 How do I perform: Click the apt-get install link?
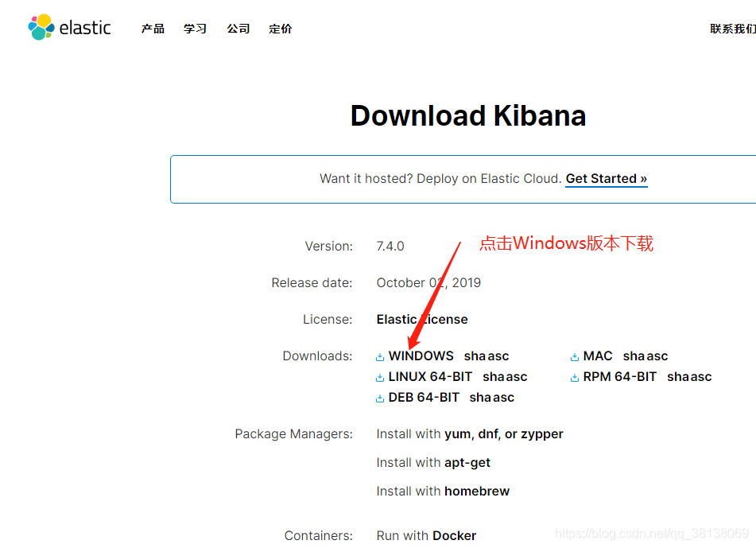point(467,462)
